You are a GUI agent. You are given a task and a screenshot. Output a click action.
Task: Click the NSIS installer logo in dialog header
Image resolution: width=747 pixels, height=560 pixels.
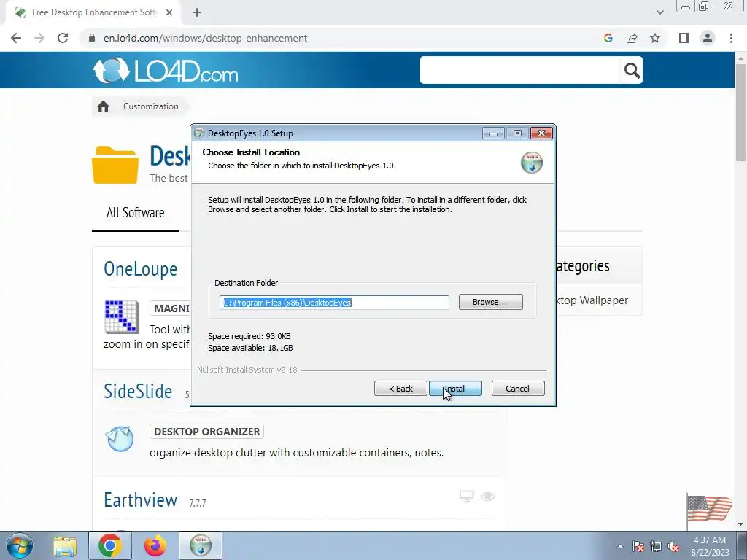pos(531,163)
